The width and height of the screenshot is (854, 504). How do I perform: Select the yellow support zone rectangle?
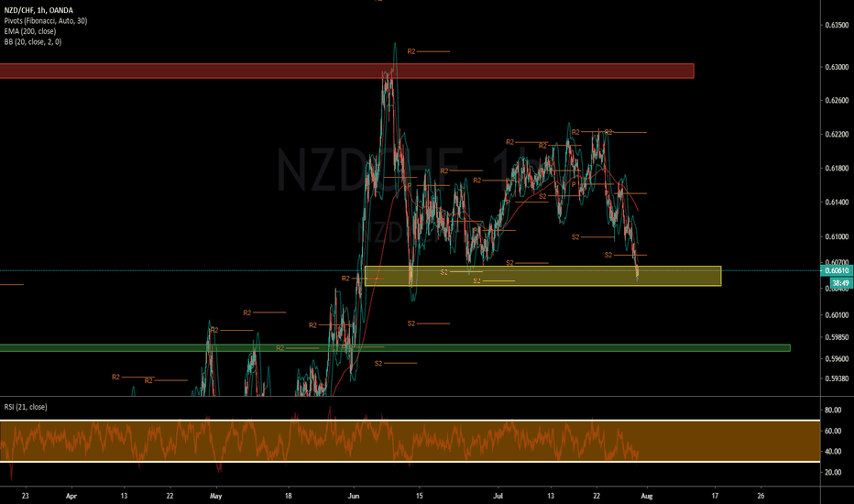point(542,276)
